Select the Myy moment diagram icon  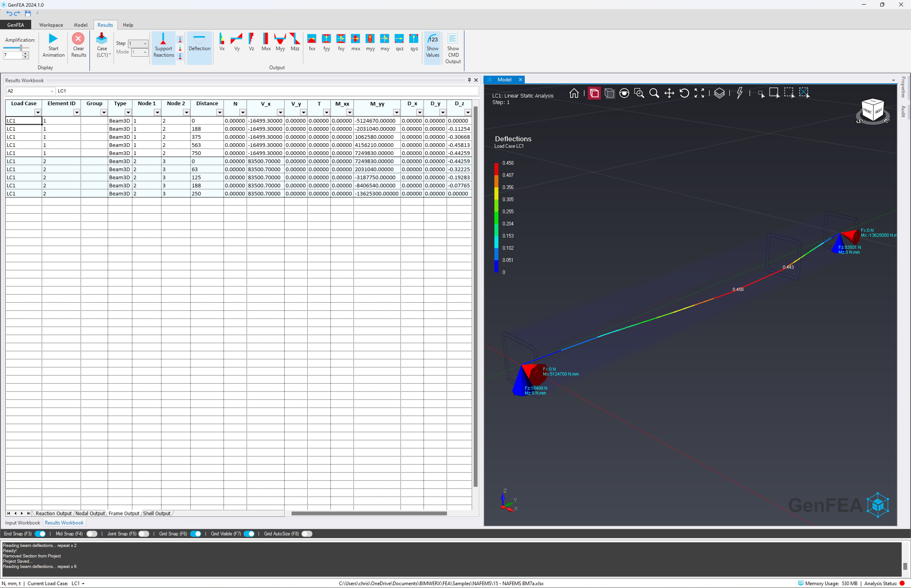(x=280, y=39)
